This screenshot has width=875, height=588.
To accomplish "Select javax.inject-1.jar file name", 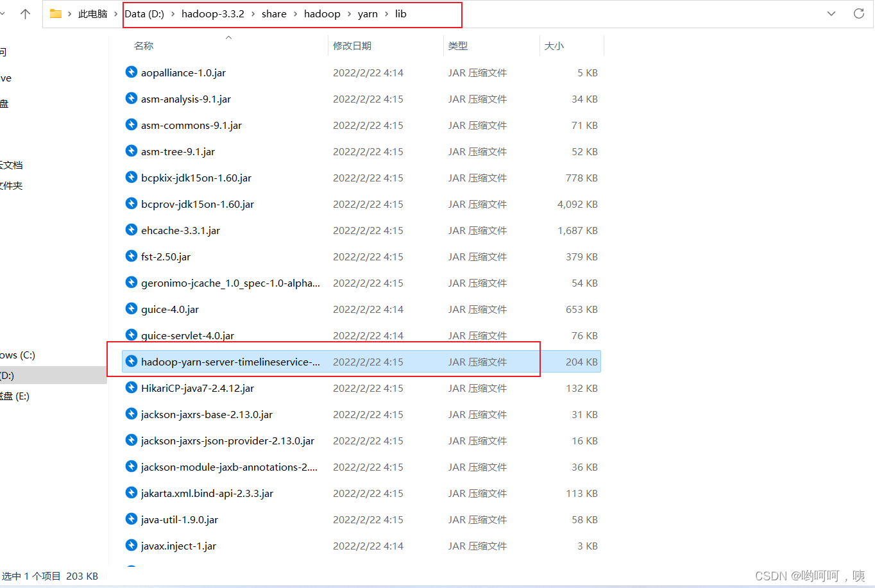I will tap(178, 546).
